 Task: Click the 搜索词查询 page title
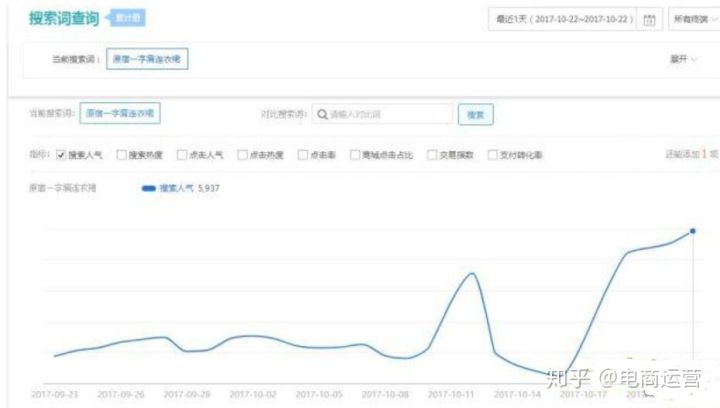tap(64, 18)
